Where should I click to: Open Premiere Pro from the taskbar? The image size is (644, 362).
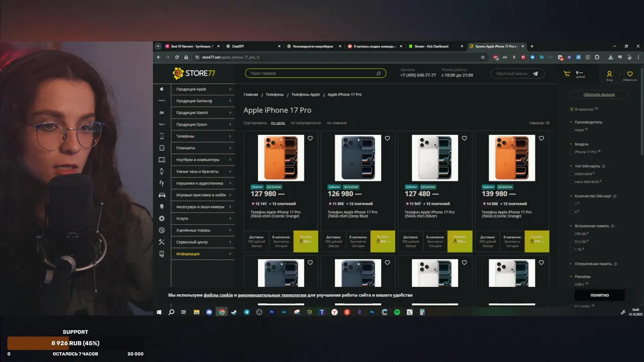[x=272, y=312]
